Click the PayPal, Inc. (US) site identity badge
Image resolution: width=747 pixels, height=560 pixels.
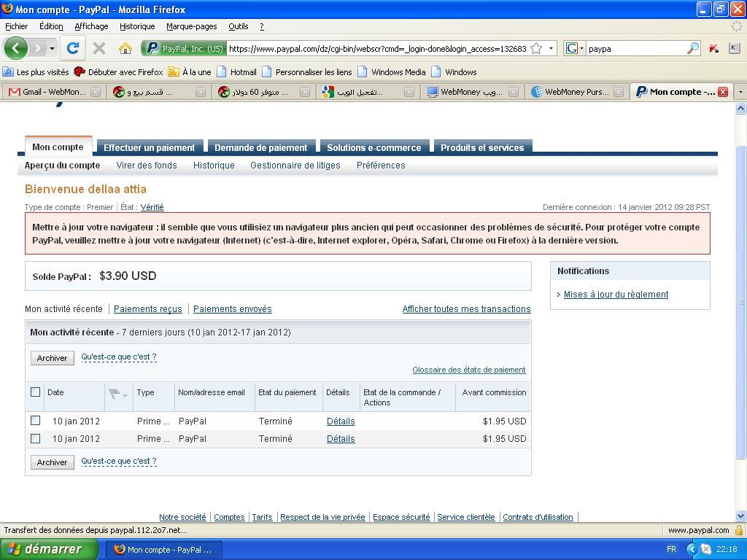coord(184,49)
